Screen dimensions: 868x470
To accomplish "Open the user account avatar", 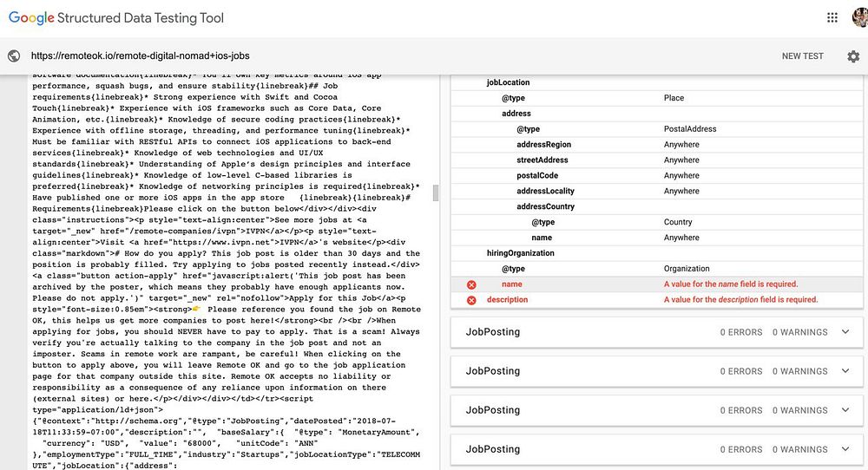I will pos(859,17).
